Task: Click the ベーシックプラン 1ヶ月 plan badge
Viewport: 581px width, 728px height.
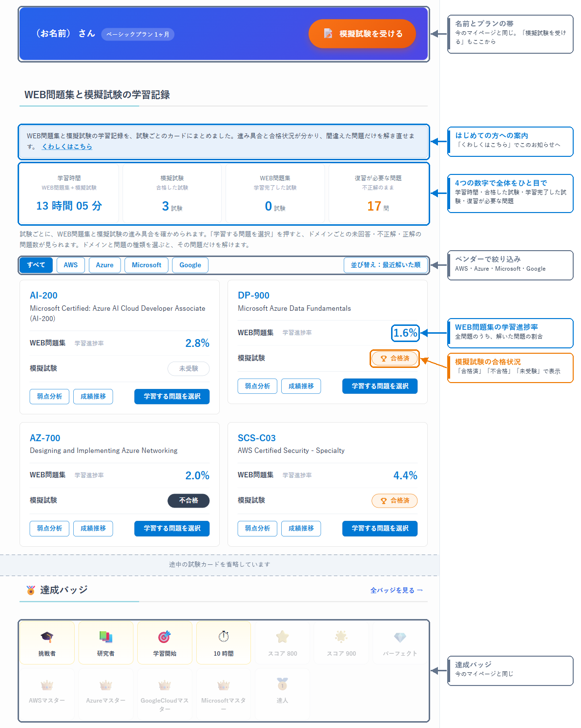Action: [x=138, y=34]
